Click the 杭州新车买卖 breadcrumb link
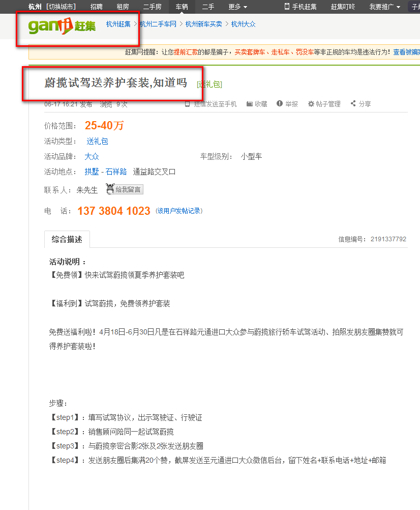Screen dimensions: 420x510 coord(204,24)
